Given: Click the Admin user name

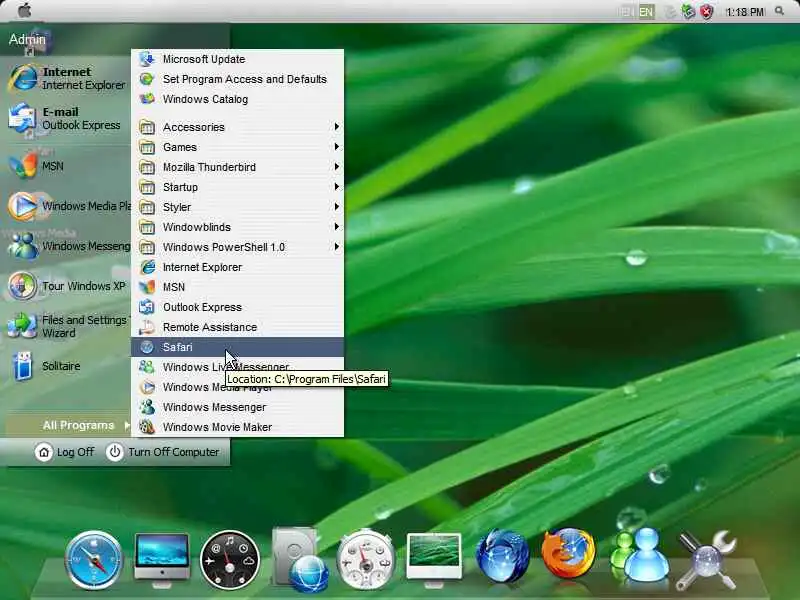Looking at the screenshot, I should pyautogui.click(x=27, y=39).
